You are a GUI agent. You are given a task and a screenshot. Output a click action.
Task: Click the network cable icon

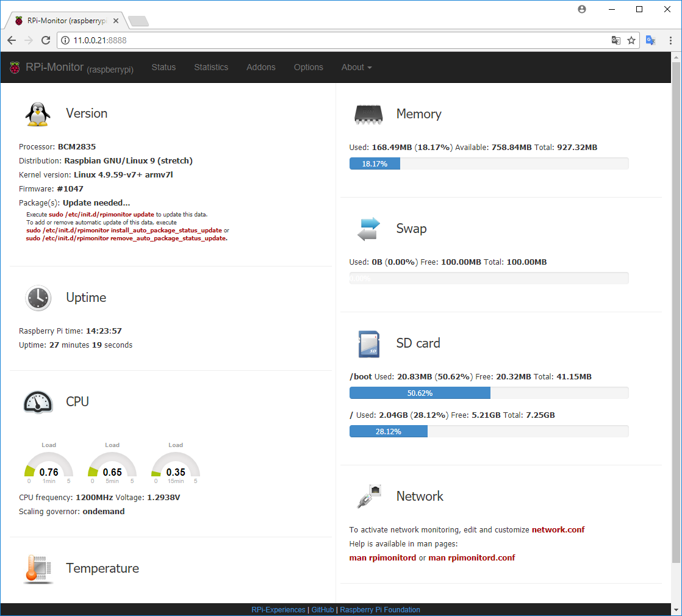point(369,496)
